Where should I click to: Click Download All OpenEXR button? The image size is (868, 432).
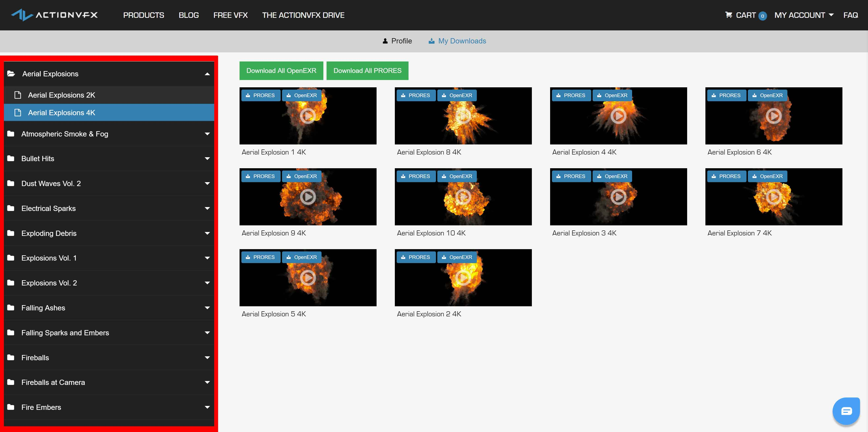point(281,70)
